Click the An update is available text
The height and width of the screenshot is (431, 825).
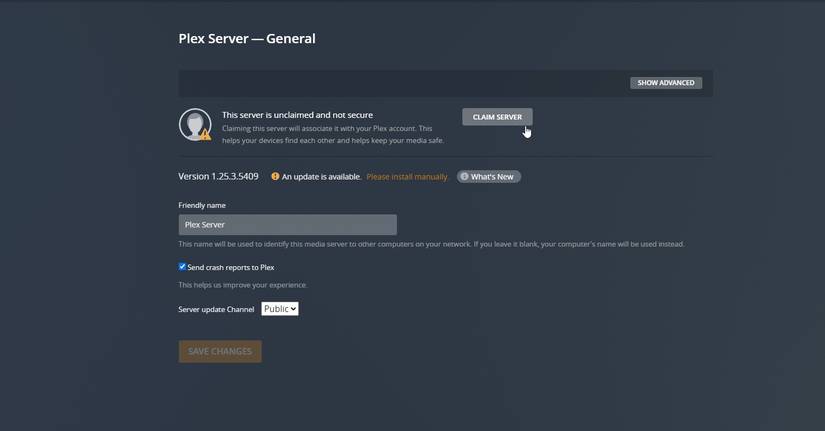(x=321, y=177)
